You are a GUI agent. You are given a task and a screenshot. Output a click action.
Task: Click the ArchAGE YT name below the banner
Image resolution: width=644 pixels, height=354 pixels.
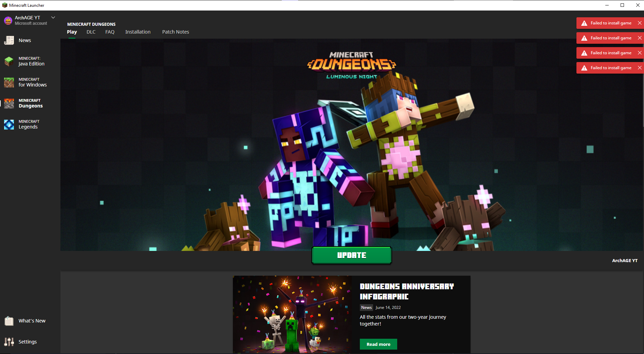(x=625, y=261)
